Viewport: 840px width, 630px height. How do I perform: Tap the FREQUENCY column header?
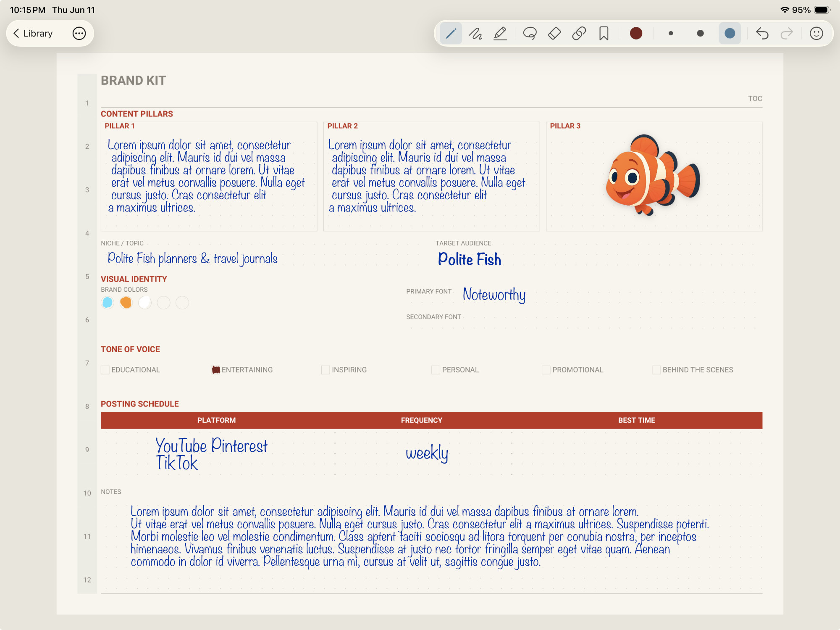point(421,420)
